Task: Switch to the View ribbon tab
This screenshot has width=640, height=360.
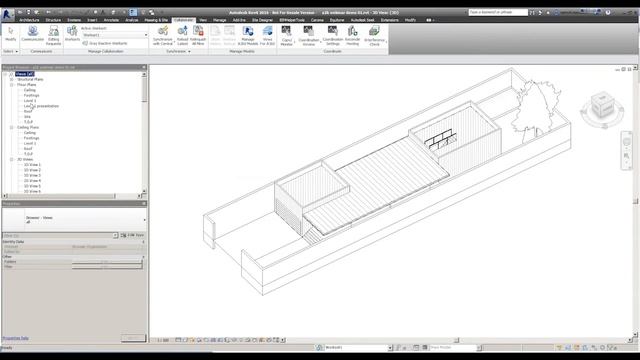Action: click(x=203, y=20)
